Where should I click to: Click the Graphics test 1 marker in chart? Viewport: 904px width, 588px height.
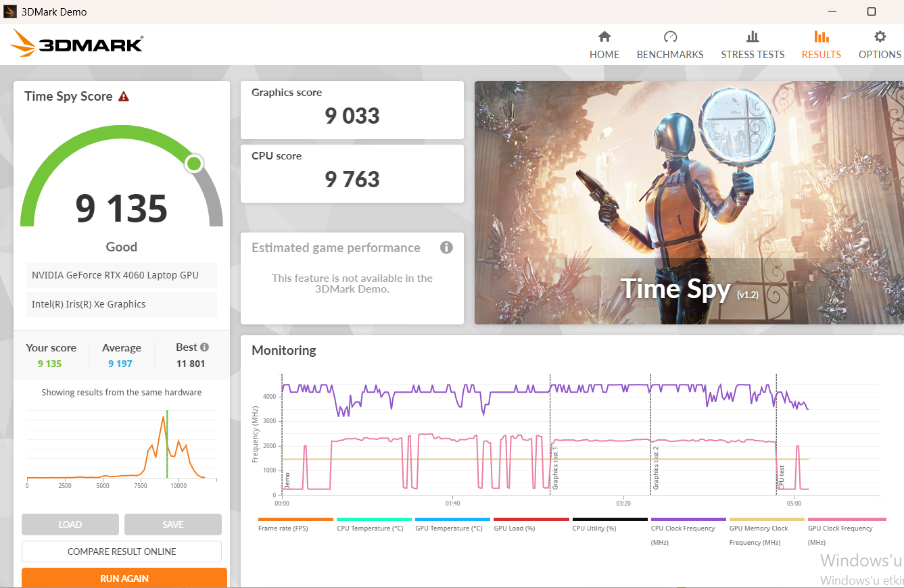pos(555,468)
